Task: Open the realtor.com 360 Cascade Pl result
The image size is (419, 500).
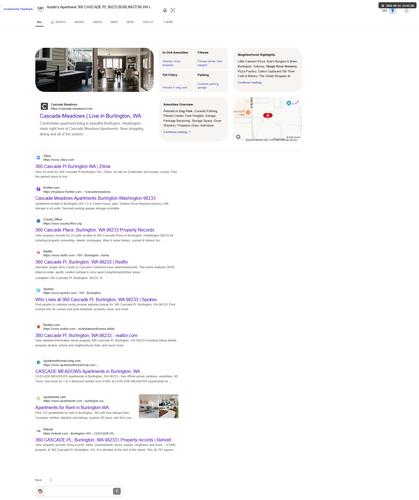Action: point(86,335)
